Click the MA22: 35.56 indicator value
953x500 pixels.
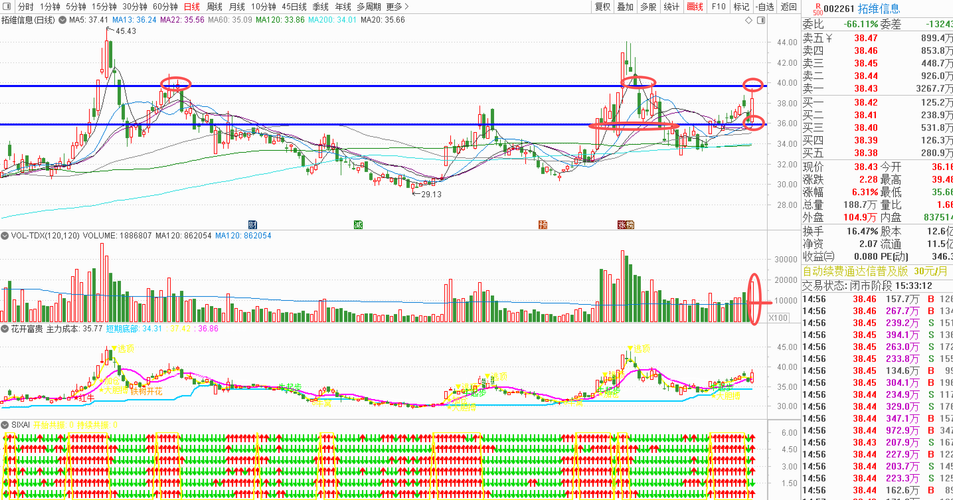[x=182, y=20]
